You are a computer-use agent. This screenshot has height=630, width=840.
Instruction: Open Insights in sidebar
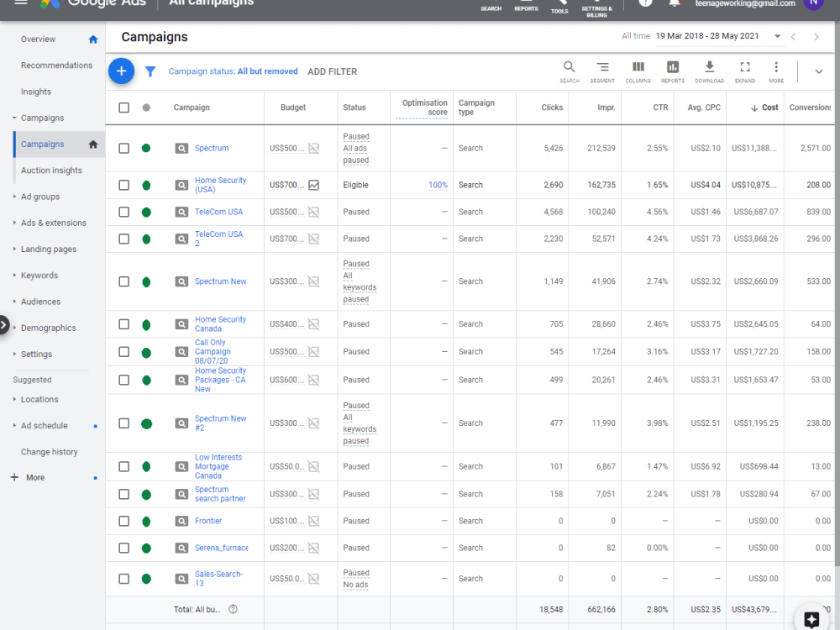[x=36, y=92]
